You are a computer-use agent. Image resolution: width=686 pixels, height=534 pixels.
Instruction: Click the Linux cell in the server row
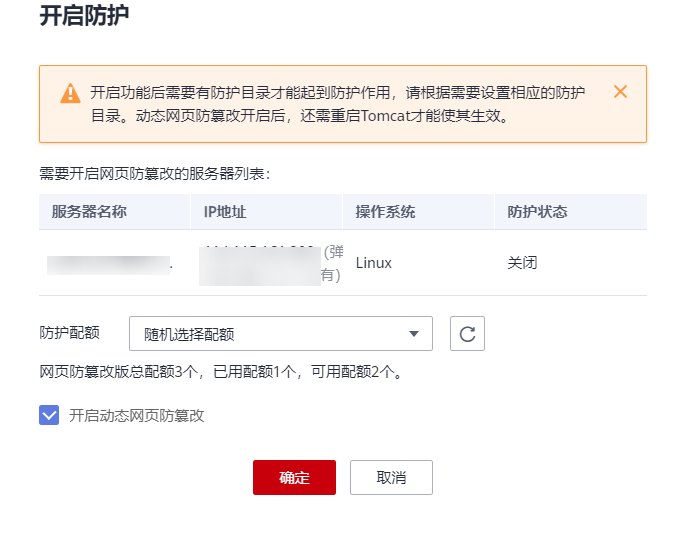click(374, 263)
